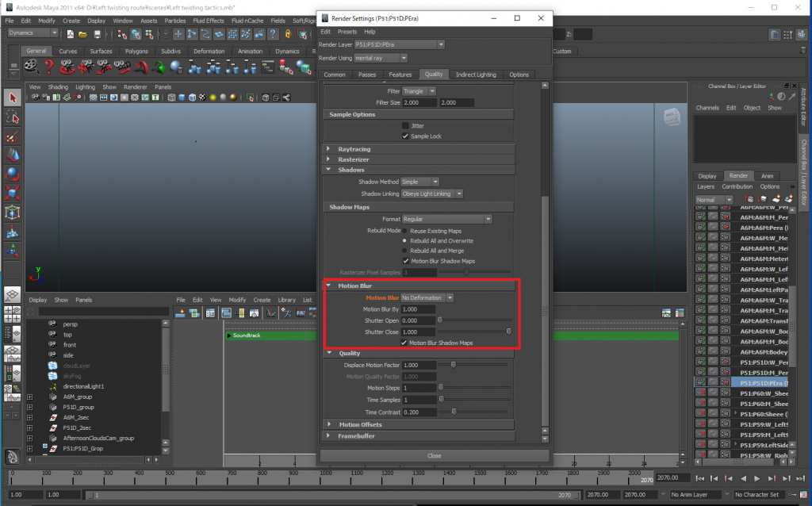Click the question mark shelf icon
The width and height of the screenshot is (812, 506).
(x=49, y=67)
